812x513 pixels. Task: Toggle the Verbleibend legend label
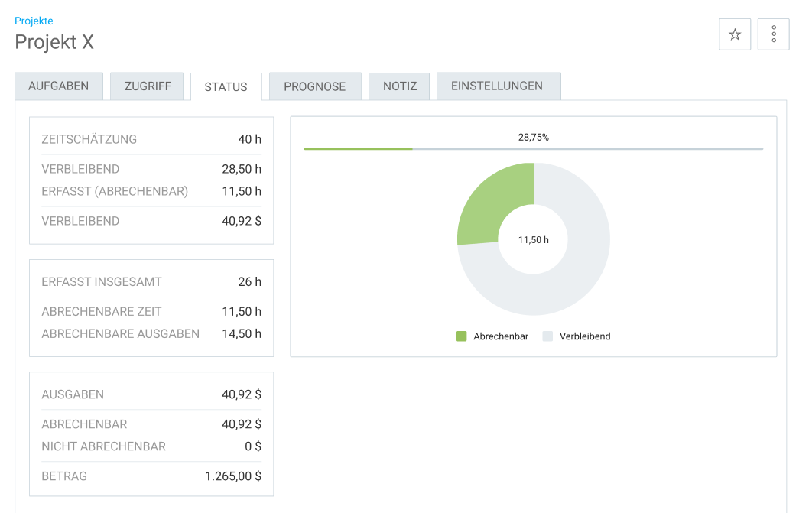coord(585,336)
